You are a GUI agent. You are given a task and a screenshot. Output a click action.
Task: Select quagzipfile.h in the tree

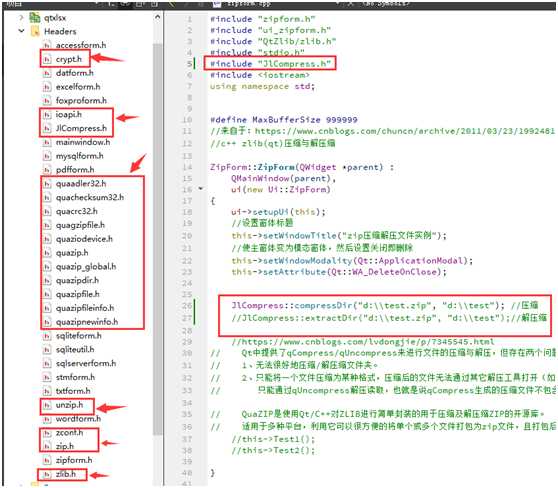(80, 225)
